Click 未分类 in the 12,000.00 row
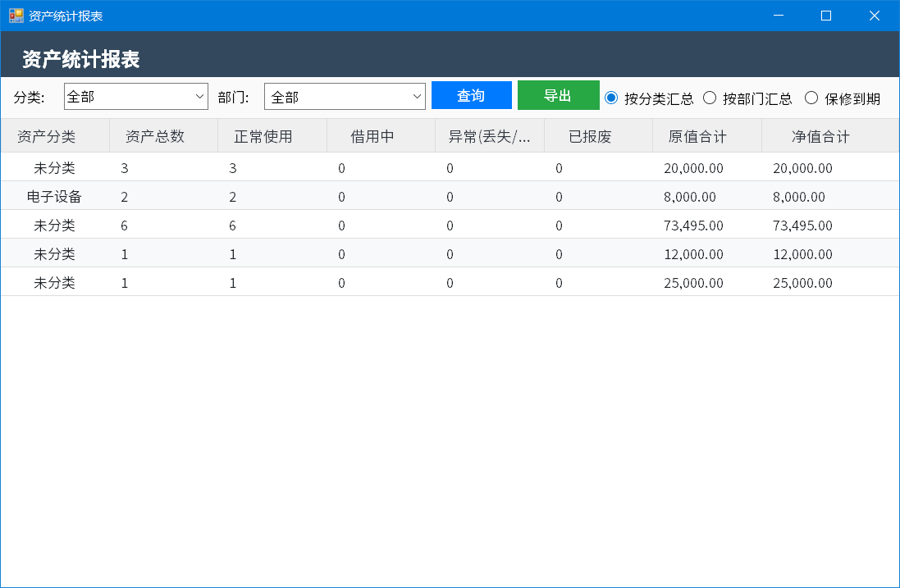 54,254
